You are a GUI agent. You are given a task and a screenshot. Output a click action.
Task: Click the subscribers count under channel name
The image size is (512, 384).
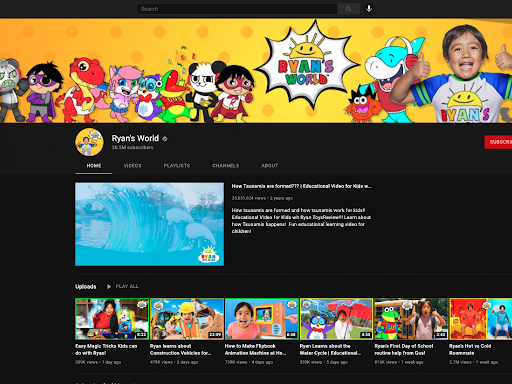pyautogui.click(x=132, y=147)
